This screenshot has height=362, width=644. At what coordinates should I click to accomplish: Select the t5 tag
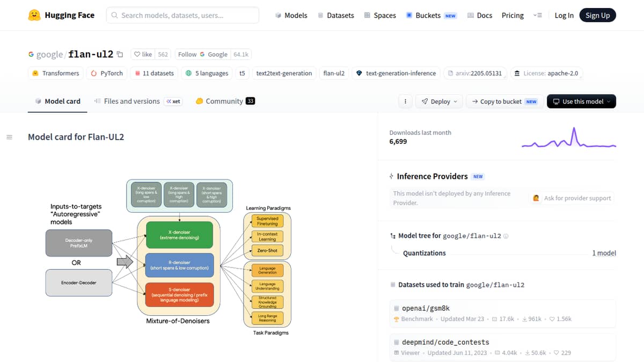coord(242,73)
